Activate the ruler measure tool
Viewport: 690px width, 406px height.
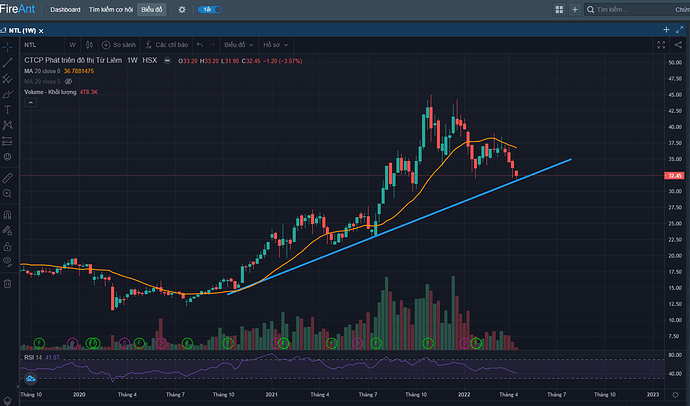(5, 177)
